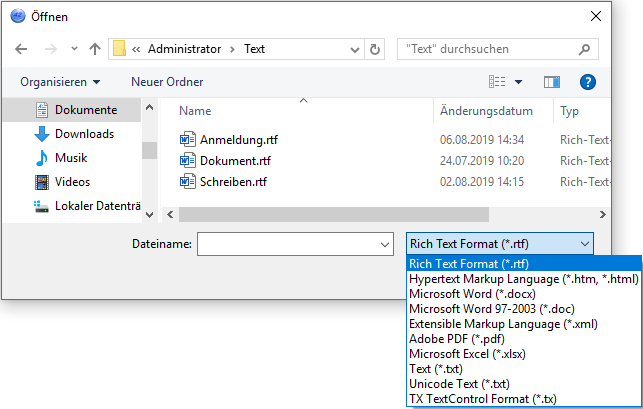Click the Neuer Ordner button
643x409 pixels.
pyautogui.click(x=167, y=81)
